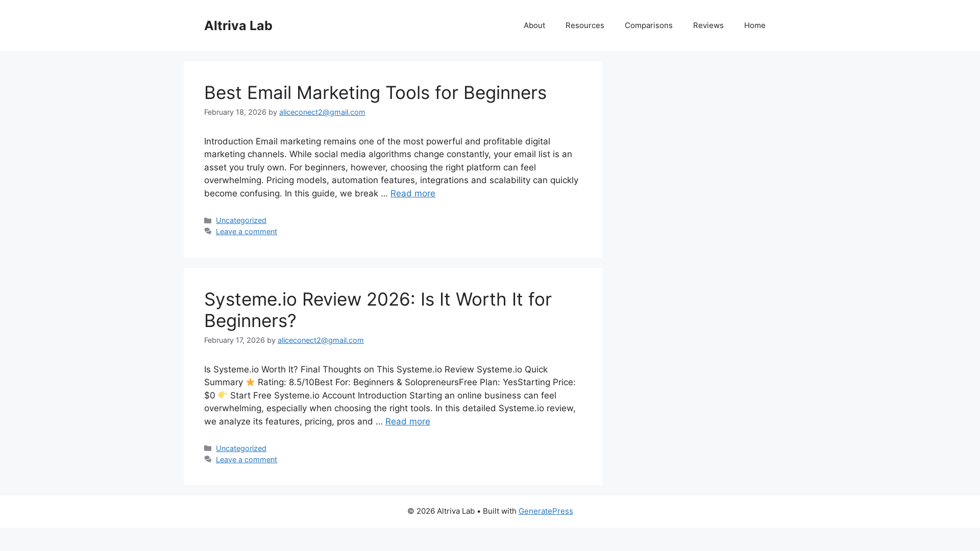
Task: Click the February 18, 2026 date text
Action: (x=235, y=112)
